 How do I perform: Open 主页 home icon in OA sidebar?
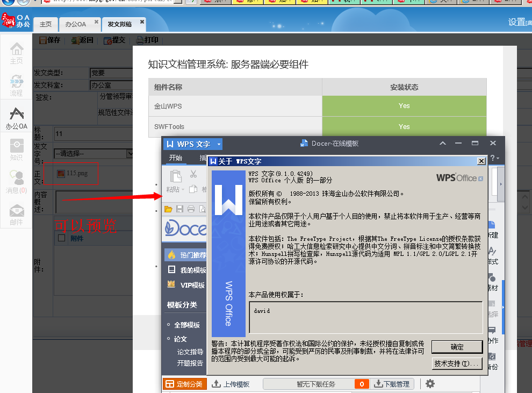[x=16, y=49]
